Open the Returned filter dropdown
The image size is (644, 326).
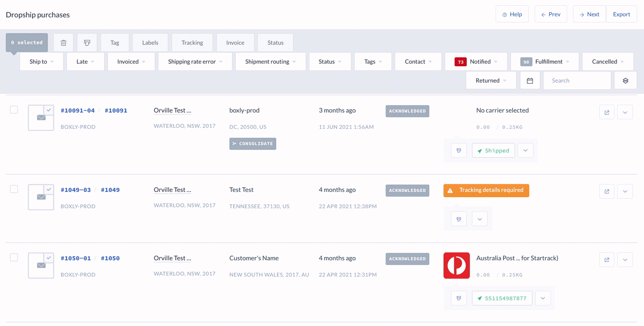point(491,80)
